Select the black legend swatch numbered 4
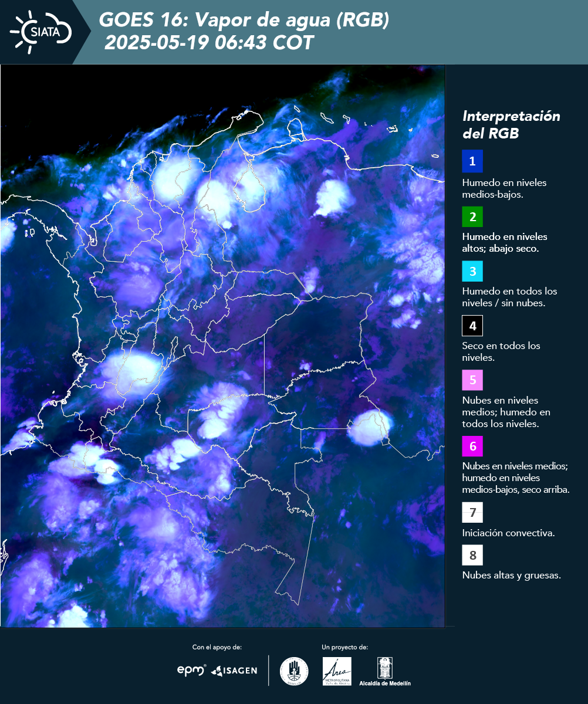588x704 pixels. 472,325
